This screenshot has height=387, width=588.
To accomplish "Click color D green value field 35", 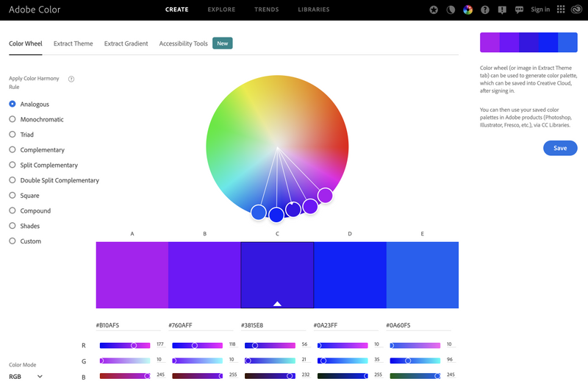I will 377,360.
